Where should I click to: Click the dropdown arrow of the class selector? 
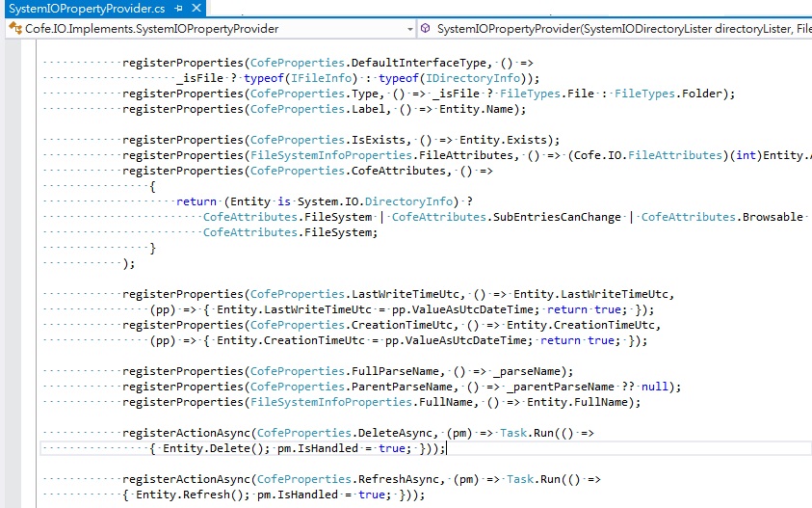tap(410, 29)
